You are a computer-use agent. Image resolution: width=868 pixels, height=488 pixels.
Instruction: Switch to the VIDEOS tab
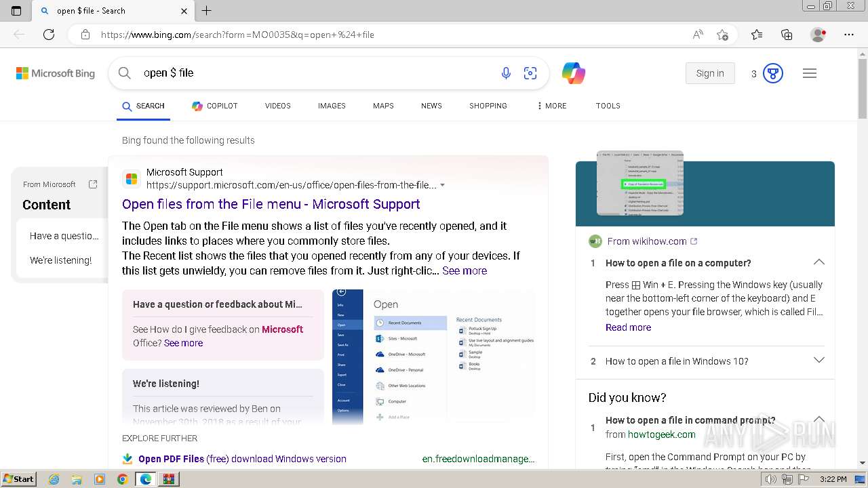278,106
